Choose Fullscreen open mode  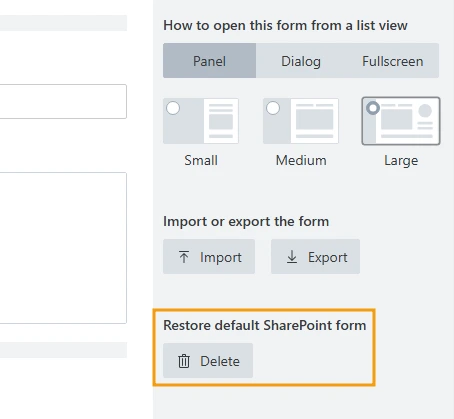(x=393, y=61)
